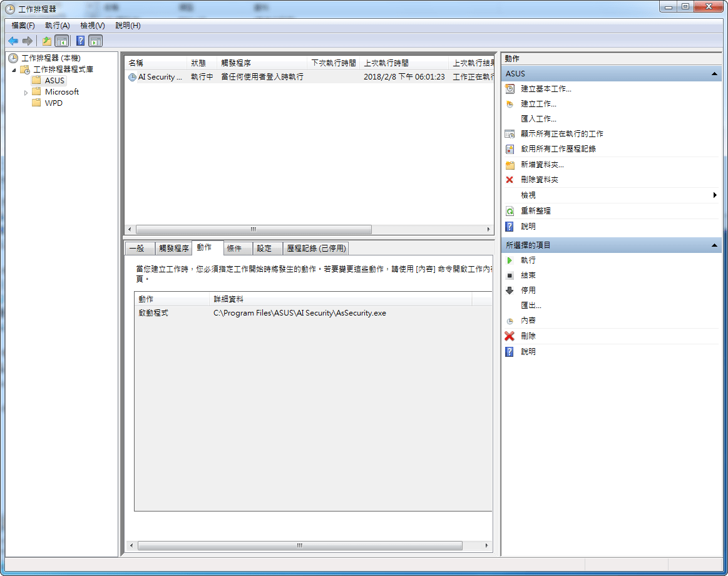This screenshot has height=576, width=728.
Task: Run the selected task with 執行
Action: [x=528, y=260]
